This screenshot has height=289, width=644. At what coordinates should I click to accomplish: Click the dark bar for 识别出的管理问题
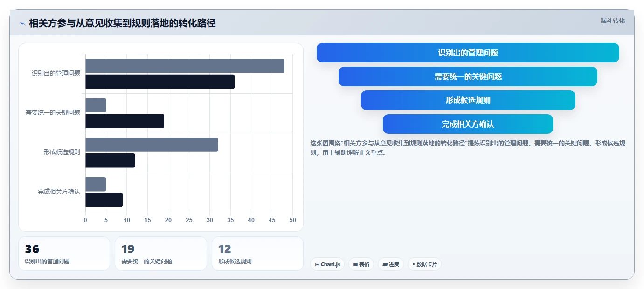160,82
